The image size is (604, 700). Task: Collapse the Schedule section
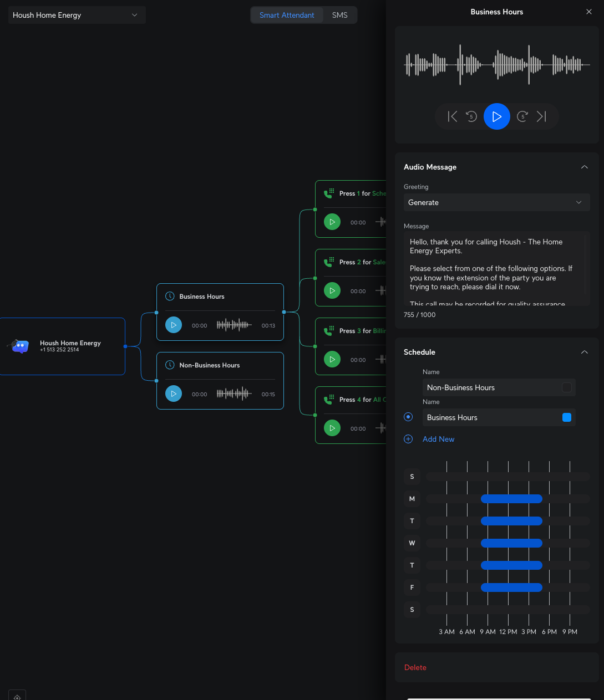point(584,352)
